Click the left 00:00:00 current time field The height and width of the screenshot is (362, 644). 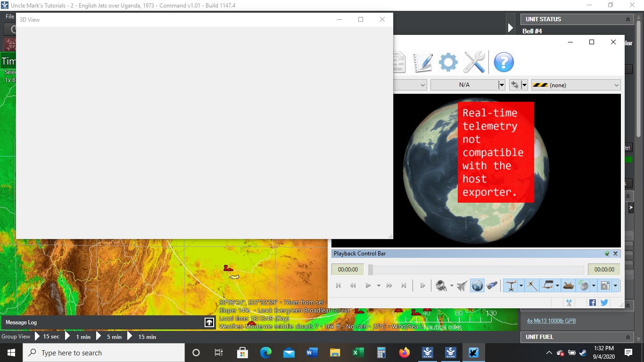[x=348, y=270]
